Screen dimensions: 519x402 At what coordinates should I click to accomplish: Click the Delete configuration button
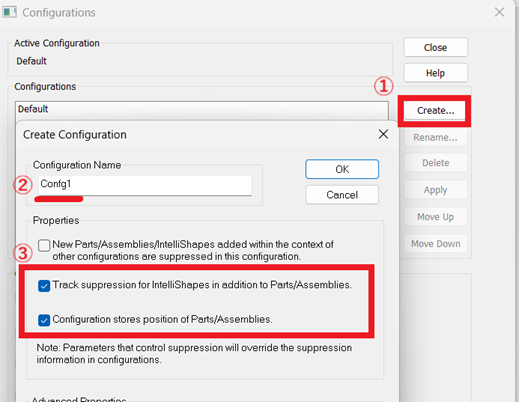coord(436,163)
